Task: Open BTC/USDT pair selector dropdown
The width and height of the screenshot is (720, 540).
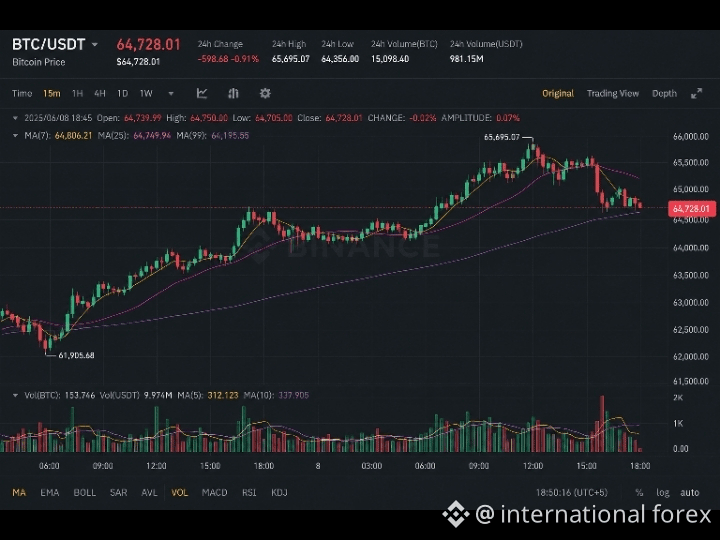Action: 95,45
